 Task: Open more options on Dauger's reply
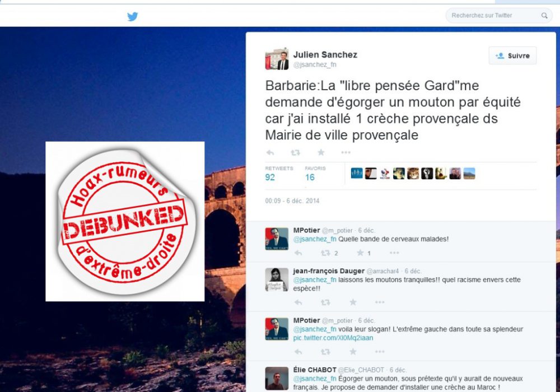(380, 302)
